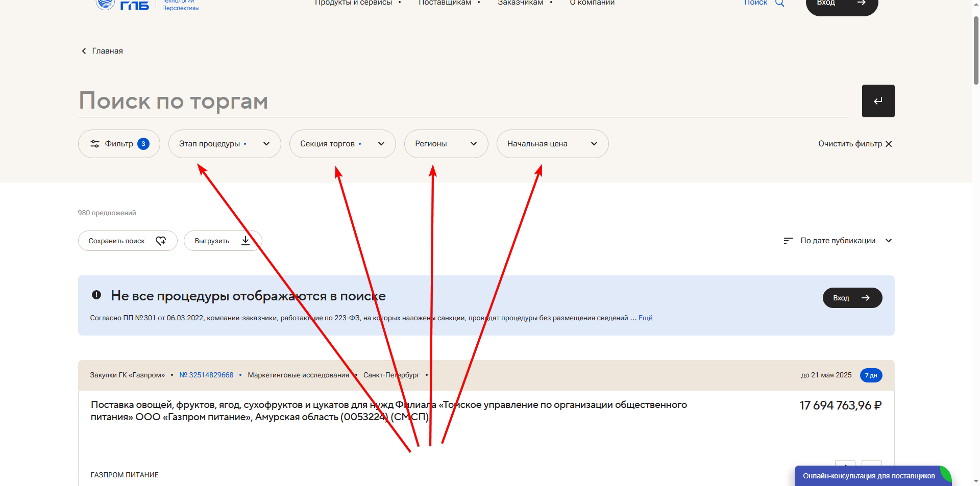Open the Начальная цена dropdown

tap(552, 144)
